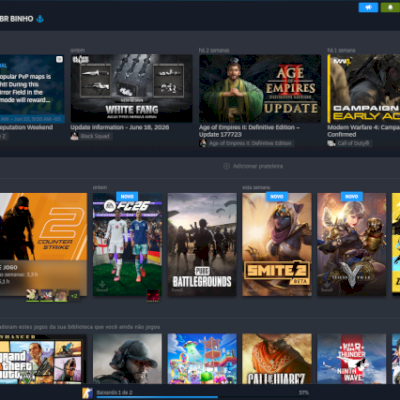Click the 'há 1 semana' date label
Viewport: 400px width, 400px height.
[x=341, y=50]
